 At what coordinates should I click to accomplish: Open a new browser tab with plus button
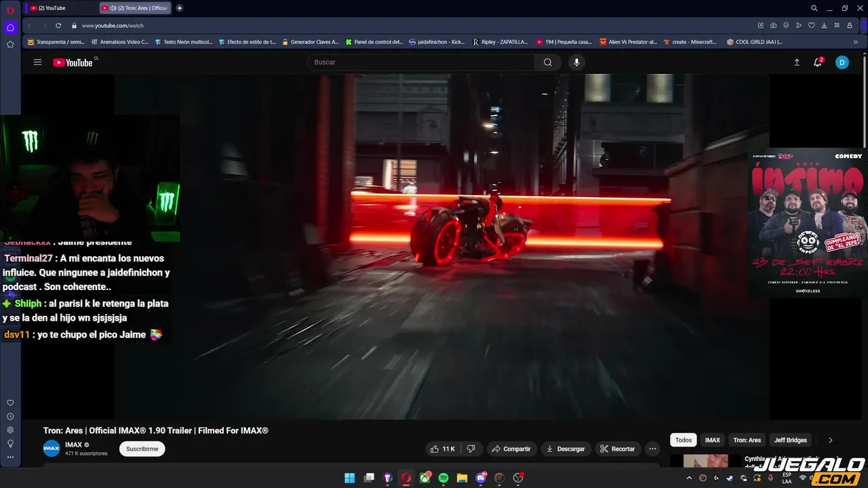point(179,8)
